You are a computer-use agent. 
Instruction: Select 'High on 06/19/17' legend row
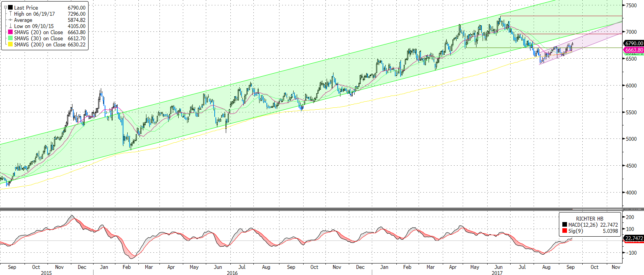(34, 14)
